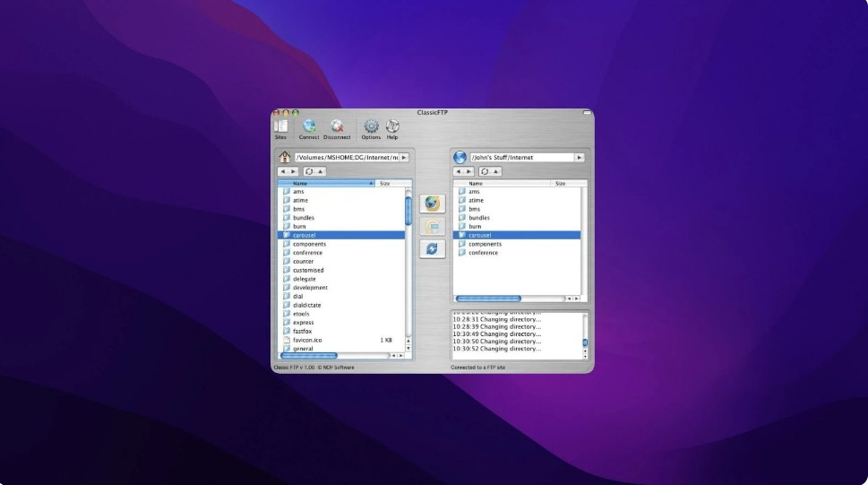
Task: Go up a folder in remote pane
Action: pos(495,172)
